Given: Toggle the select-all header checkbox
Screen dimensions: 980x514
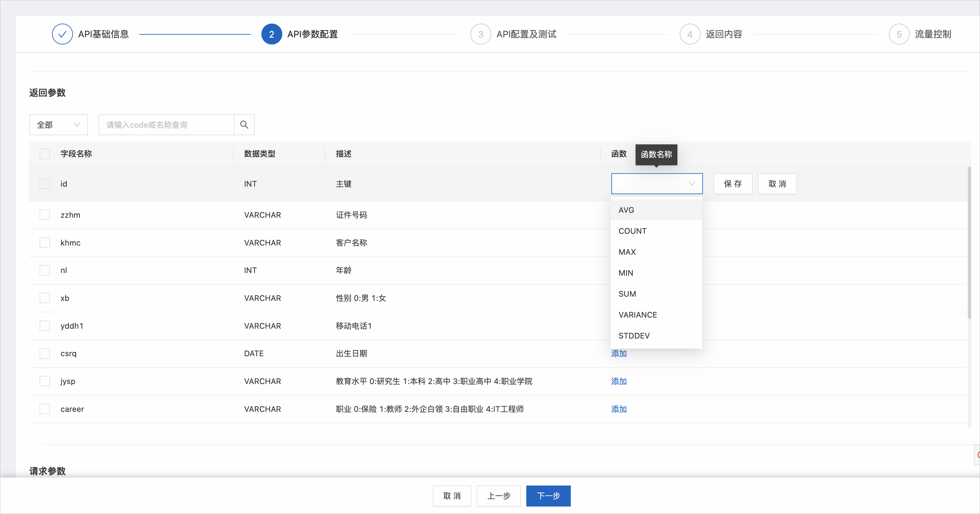Looking at the screenshot, I should (x=45, y=154).
